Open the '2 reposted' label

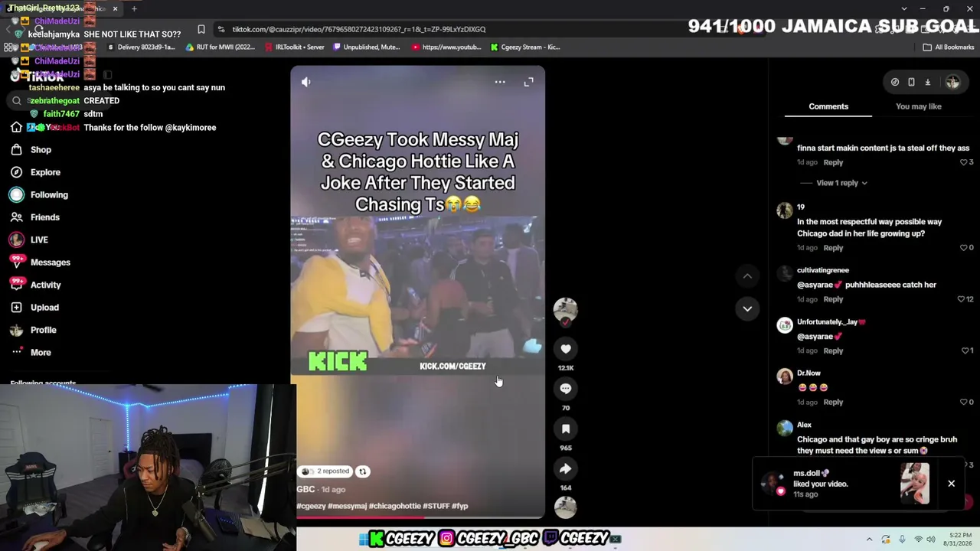pyautogui.click(x=325, y=471)
